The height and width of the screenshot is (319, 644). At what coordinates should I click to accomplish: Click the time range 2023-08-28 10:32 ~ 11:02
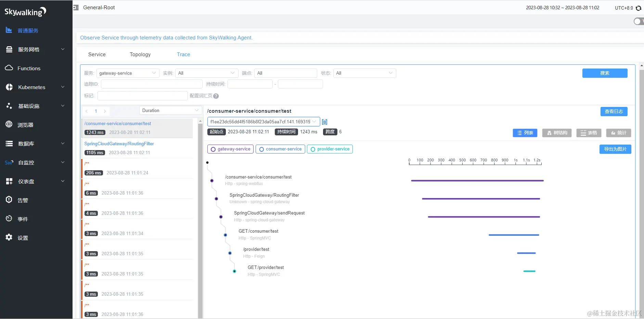(x=563, y=8)
